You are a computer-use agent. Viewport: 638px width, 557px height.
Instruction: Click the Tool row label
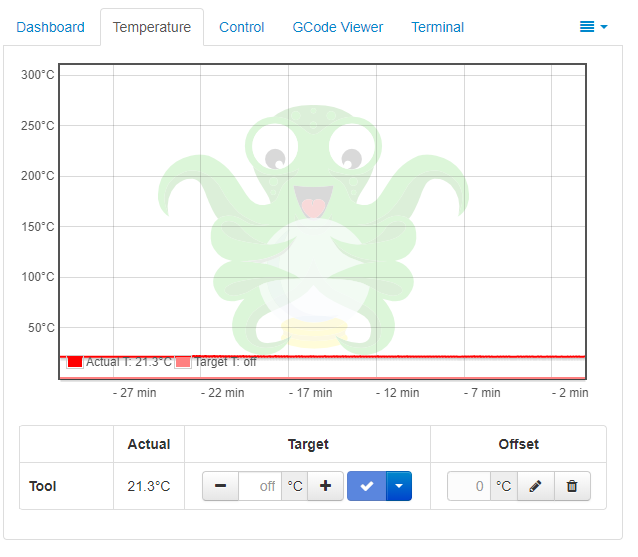[43, 486]
